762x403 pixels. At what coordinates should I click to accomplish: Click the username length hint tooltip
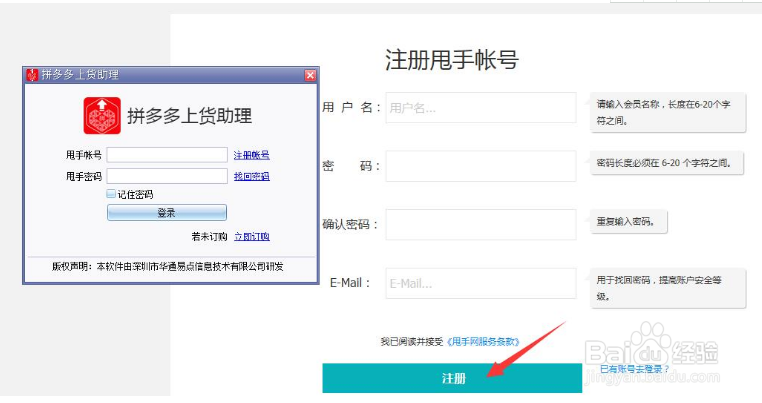[668, 112]
